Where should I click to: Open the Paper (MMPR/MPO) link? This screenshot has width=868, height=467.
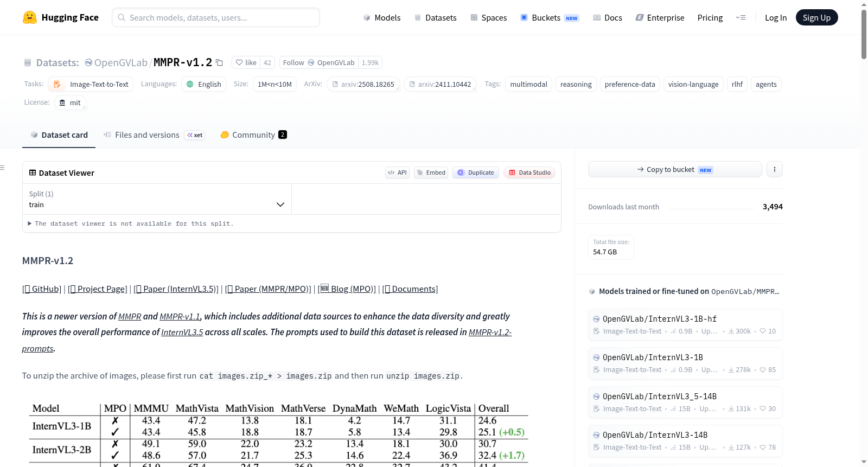(x=268, y=289)
